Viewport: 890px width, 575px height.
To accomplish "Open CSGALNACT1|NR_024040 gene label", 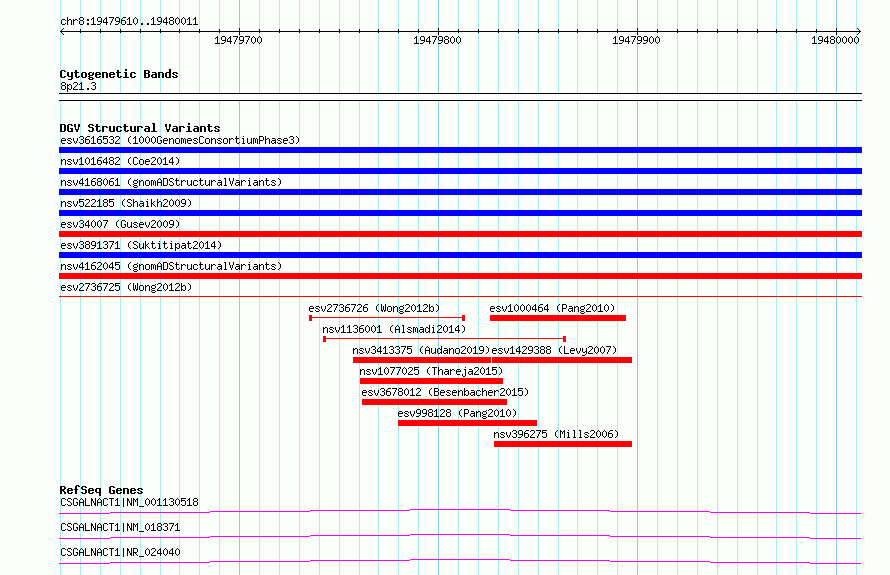I will pos(120,552).
